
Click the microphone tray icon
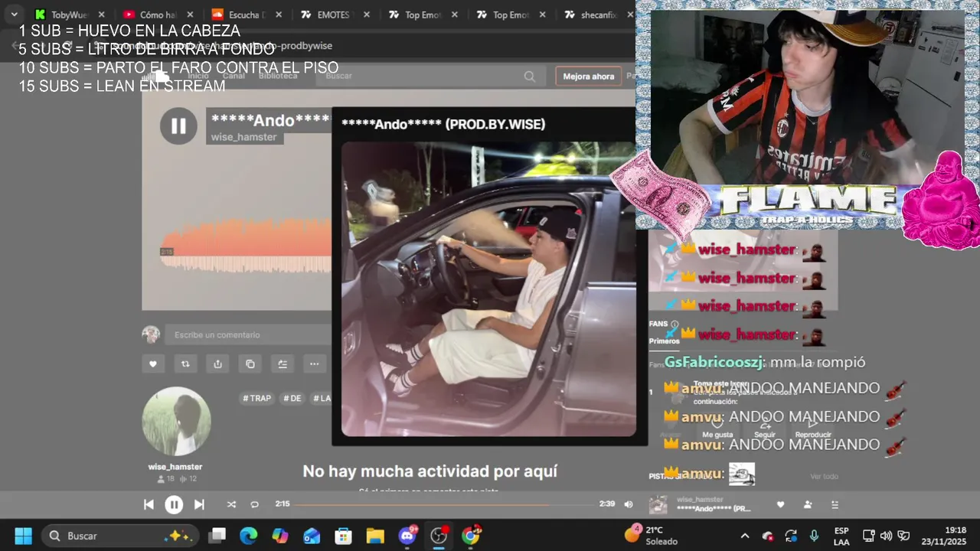click(814, 536)
